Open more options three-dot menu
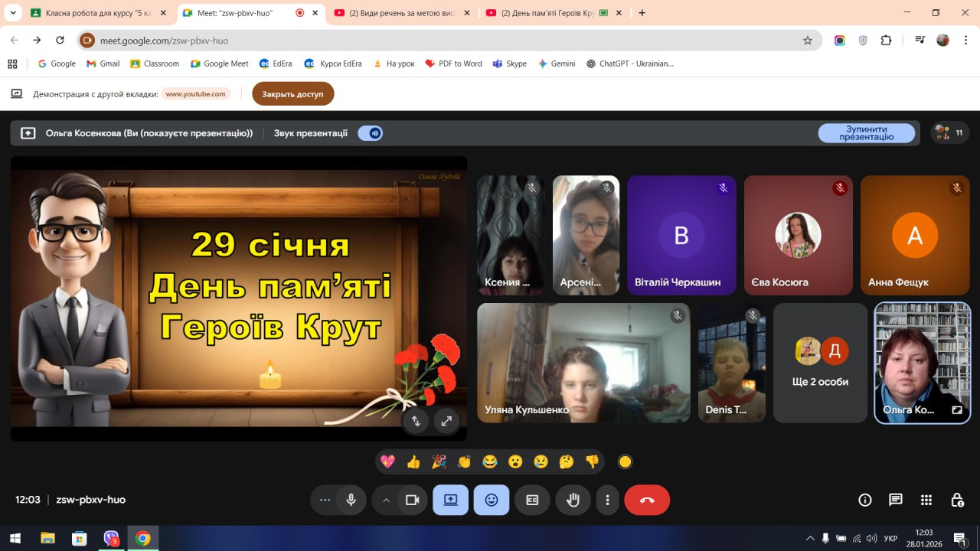Viewport: 980px width, 551px height. [x=607, y=500]
